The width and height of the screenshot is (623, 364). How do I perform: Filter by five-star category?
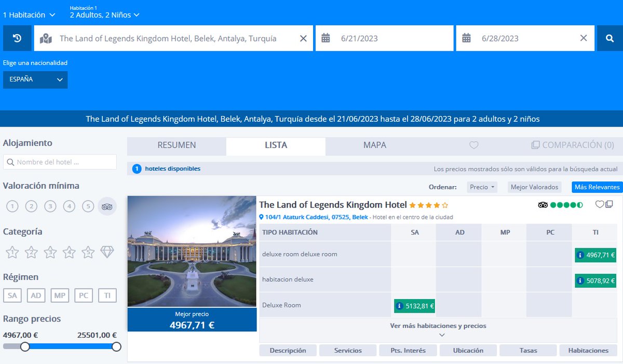(x=88, y=253)
